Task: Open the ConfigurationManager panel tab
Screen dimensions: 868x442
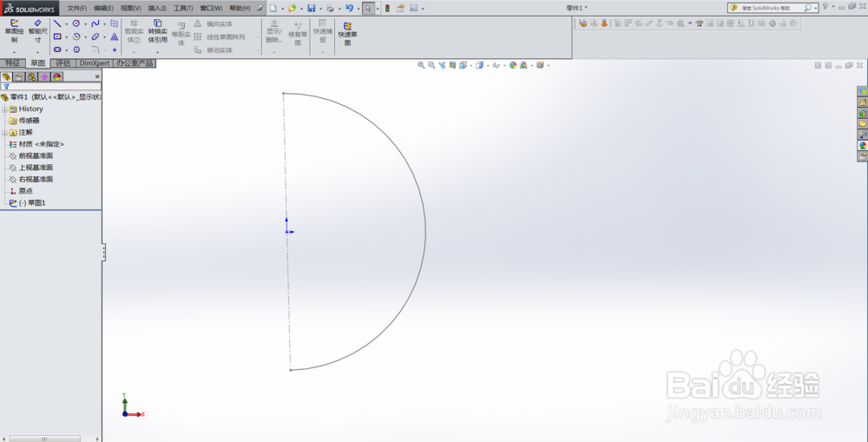Action: (31, 76)
